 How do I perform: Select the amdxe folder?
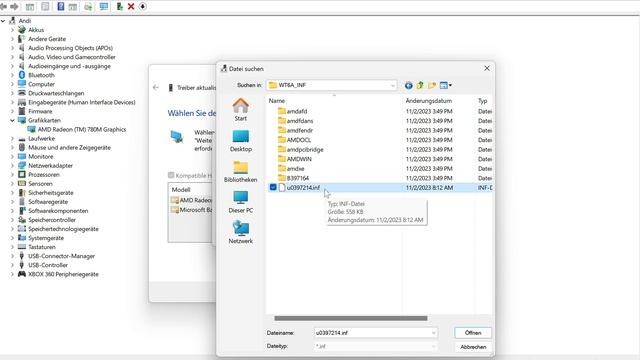coord(295,168)
